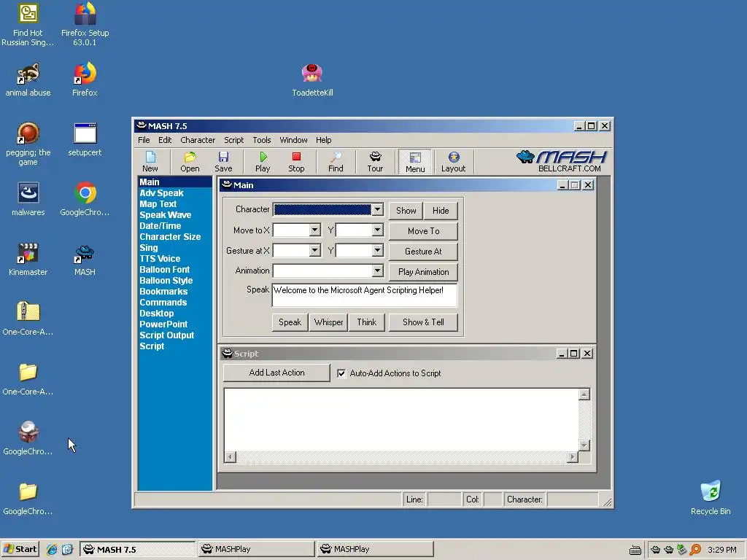Screen dimensions: 747x560
Task: Open the Window menu
Action: [x=293, y=140]
